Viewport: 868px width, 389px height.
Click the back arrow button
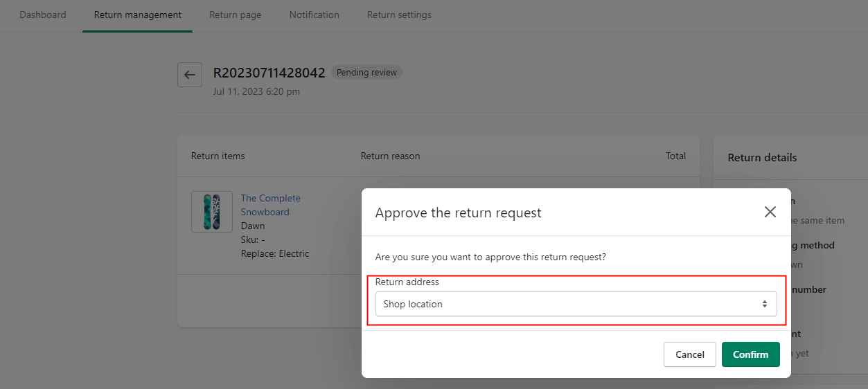click(190, 75)
